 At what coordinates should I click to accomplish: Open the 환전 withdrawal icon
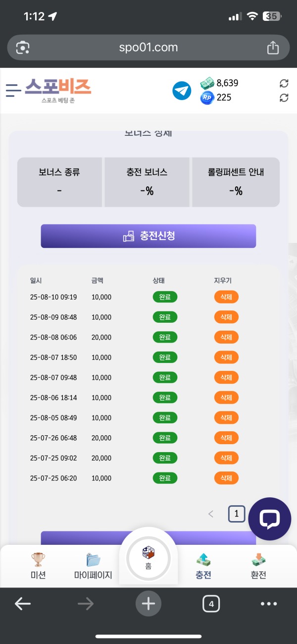(258, 559)
